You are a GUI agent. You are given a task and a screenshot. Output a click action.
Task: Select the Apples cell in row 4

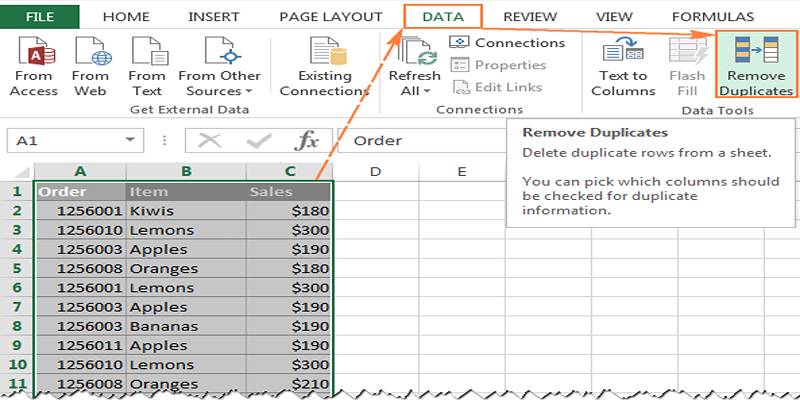tap(186, 249)
